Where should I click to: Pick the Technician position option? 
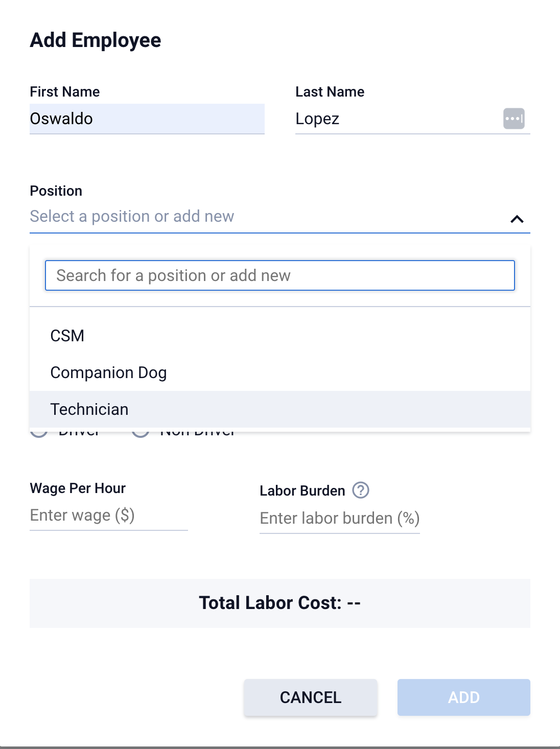pos(89,409)
